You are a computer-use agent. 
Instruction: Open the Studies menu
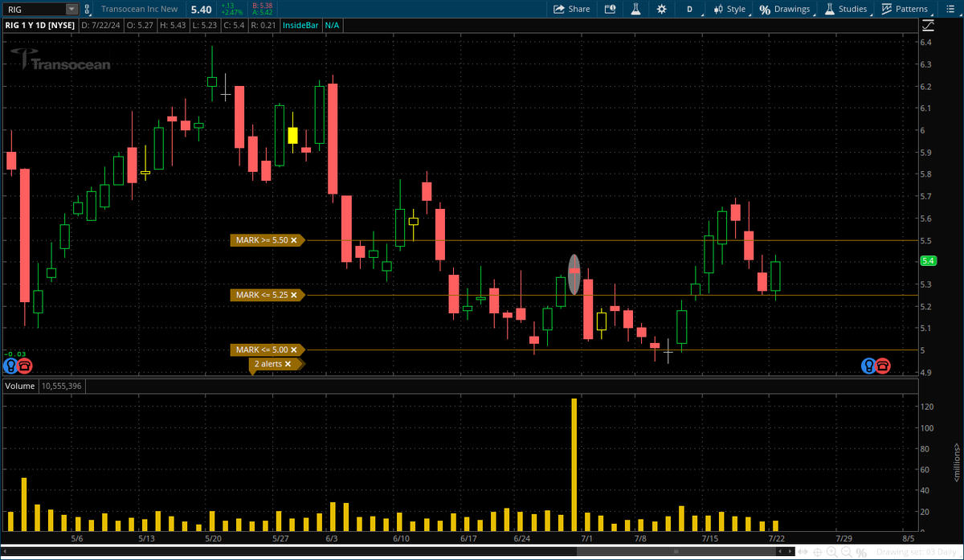tap(845, 9)
